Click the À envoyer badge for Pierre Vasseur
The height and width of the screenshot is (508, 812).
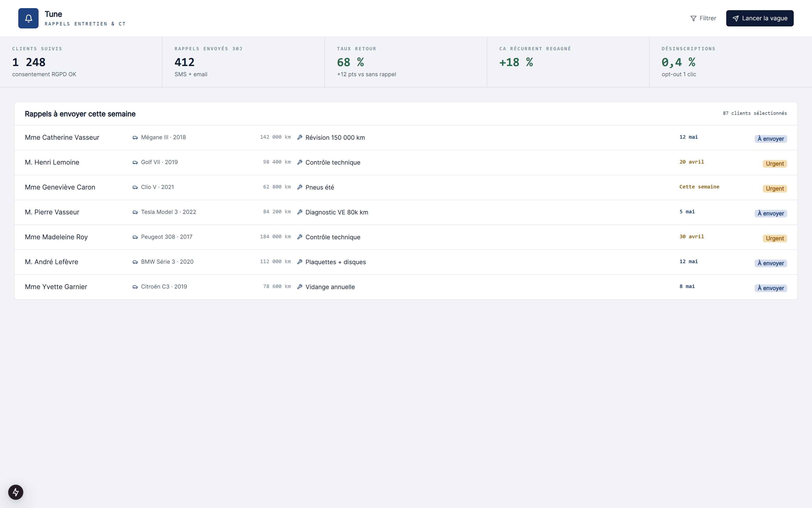(770, 213)
